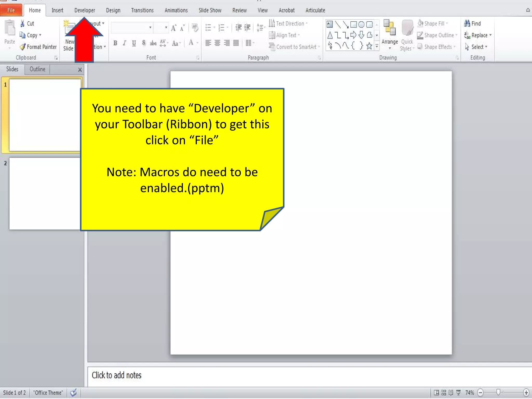
Task: Center the text
Action: coord(217,43)
